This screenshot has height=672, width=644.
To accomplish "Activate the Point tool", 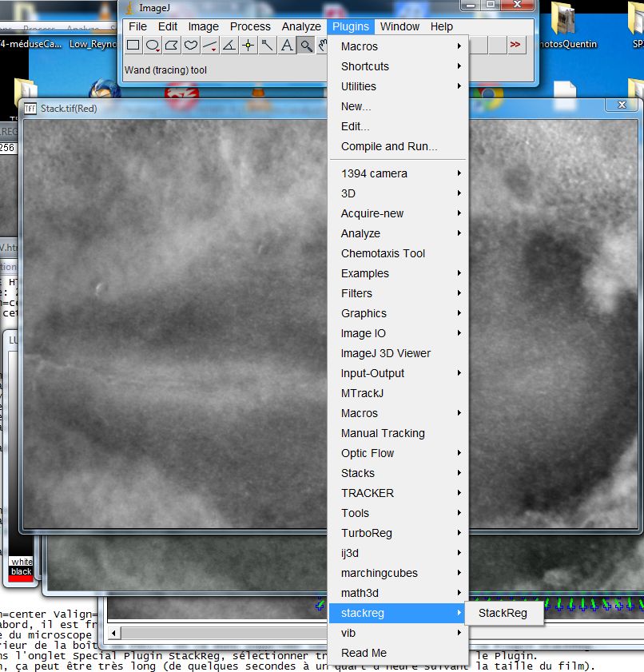I will pos(248,46).
